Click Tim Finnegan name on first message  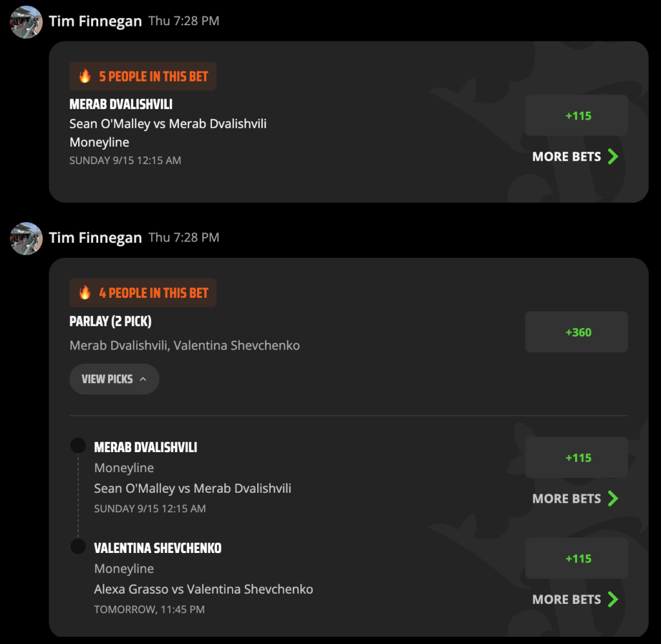(95, 21)
